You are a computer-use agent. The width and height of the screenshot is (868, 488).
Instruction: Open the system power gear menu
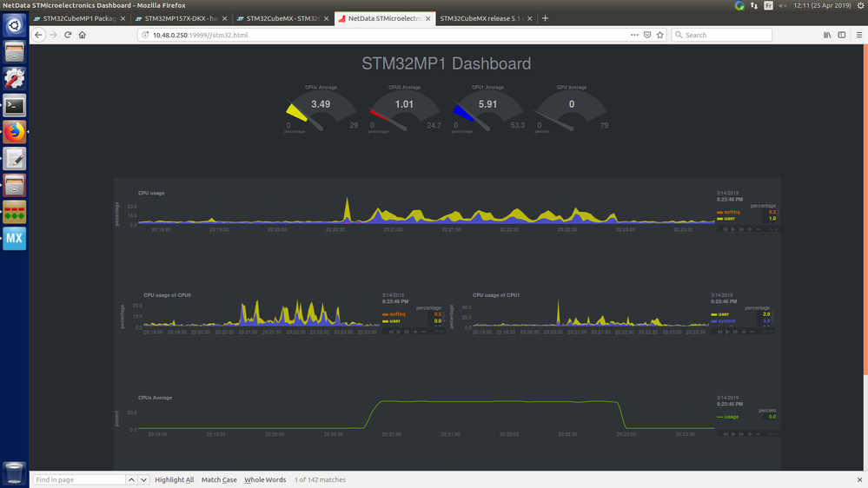click(x=861, y=5)
